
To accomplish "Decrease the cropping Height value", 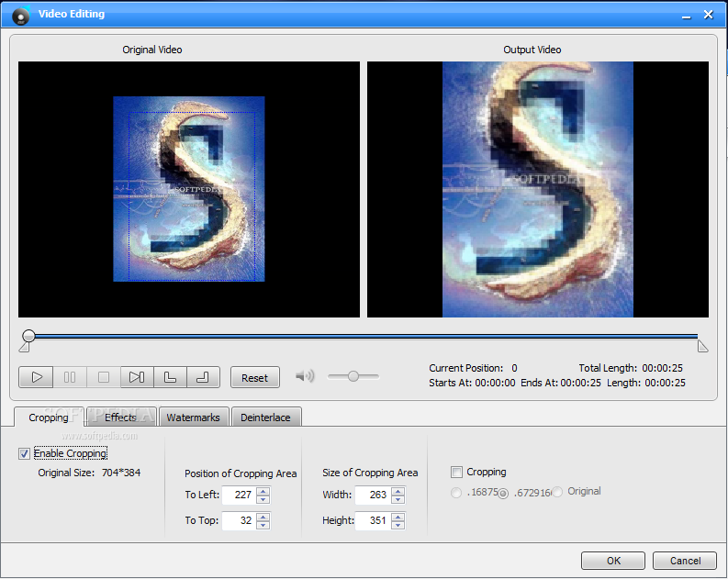I will point(398,525).
